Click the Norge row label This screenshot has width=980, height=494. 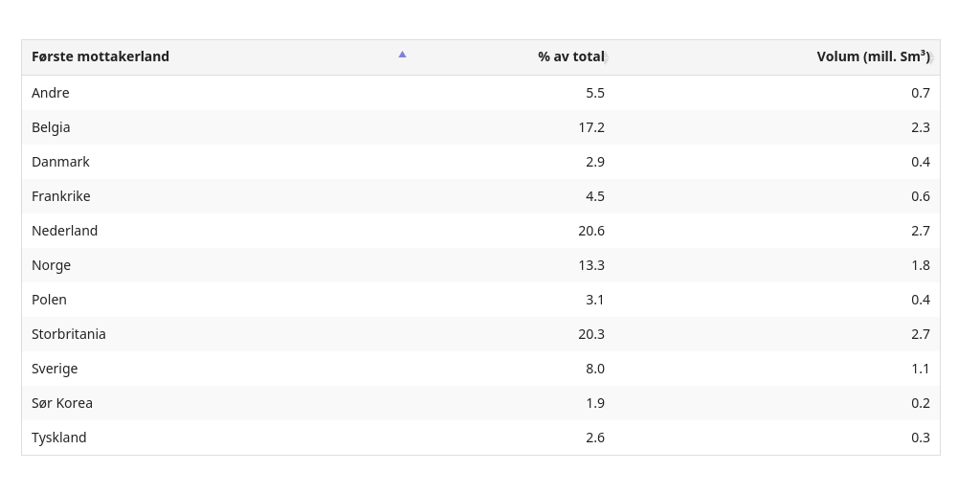pyautogui.click(x=51, y=265)
